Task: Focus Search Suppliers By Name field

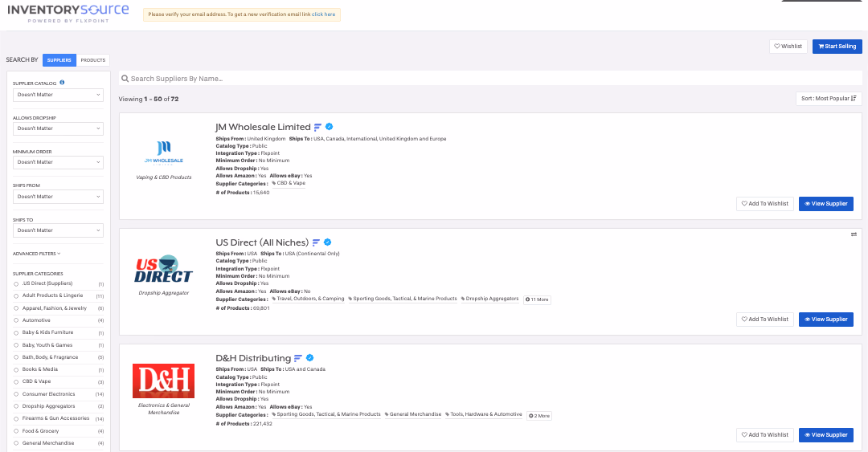Action: [x=490, y=79]
